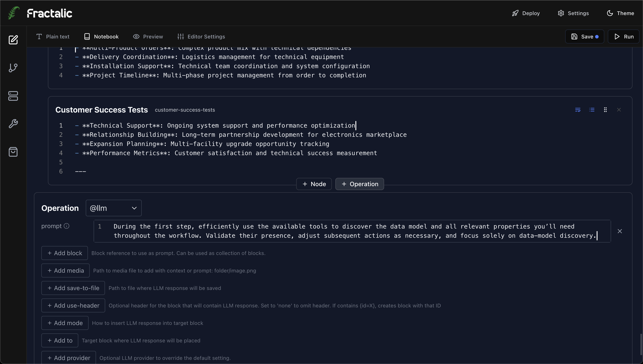Click Add to button

[60, 340]
